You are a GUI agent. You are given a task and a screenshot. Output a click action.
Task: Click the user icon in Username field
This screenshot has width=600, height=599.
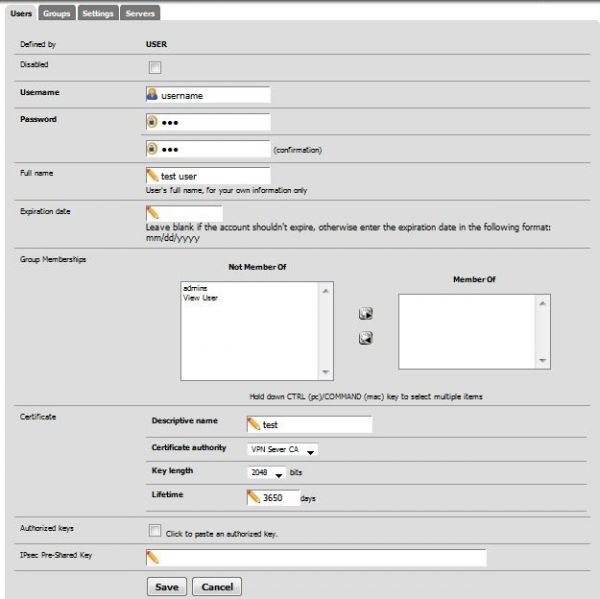tap(152, 95)
